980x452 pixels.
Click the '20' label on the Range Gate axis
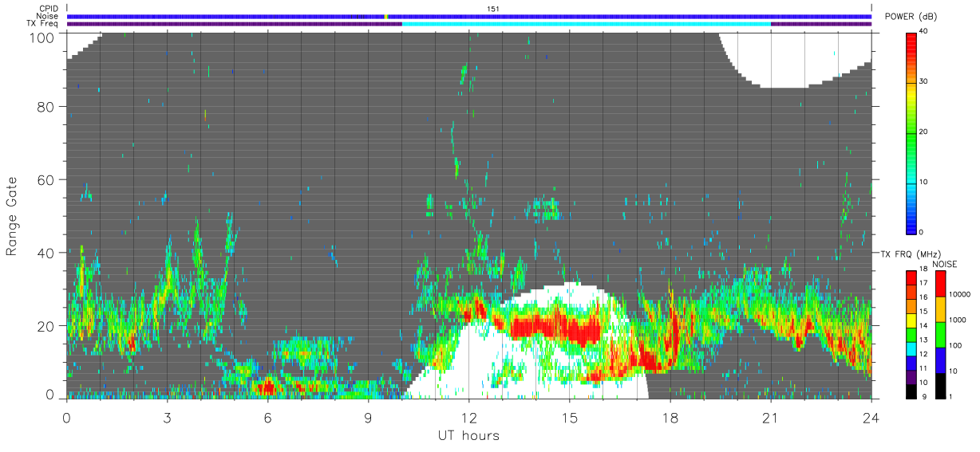[47, 326]
